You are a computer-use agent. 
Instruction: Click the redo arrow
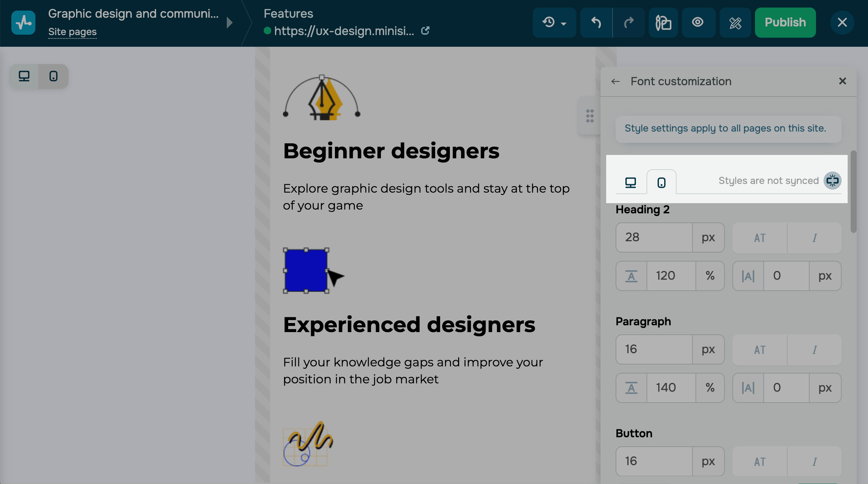pos(628,23)
